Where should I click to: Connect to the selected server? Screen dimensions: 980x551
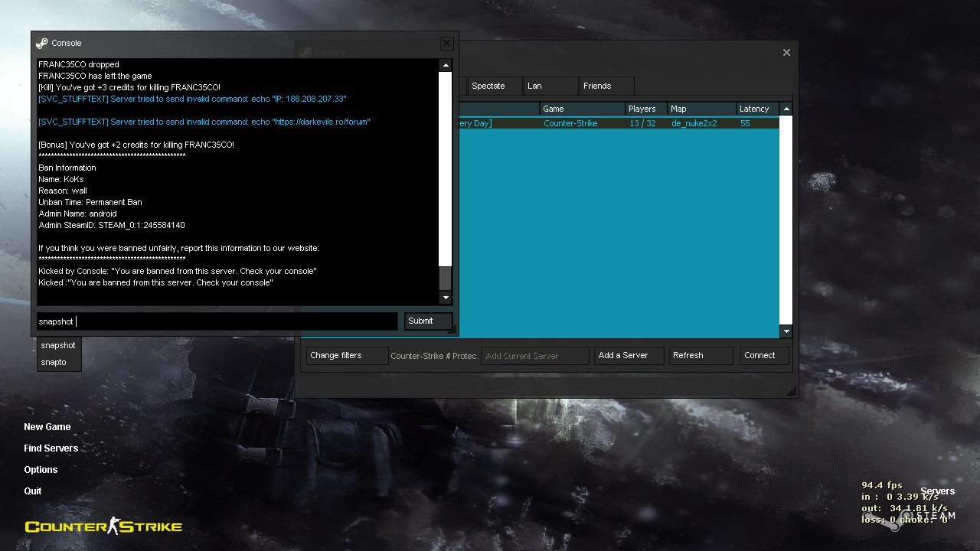[x=764, y=356]
